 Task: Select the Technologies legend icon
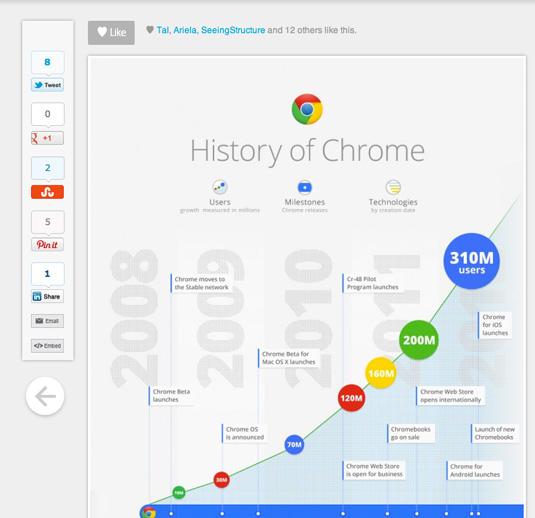click(x=393, y=187)
